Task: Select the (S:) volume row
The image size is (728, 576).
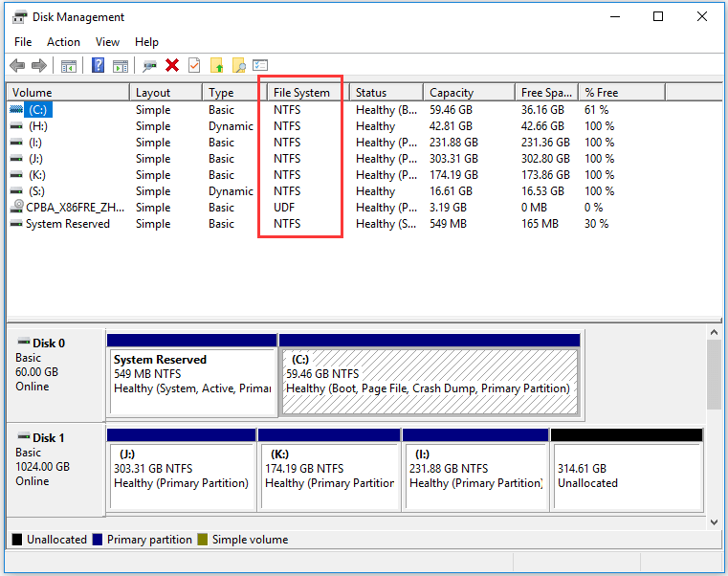Action: (364, 191)
